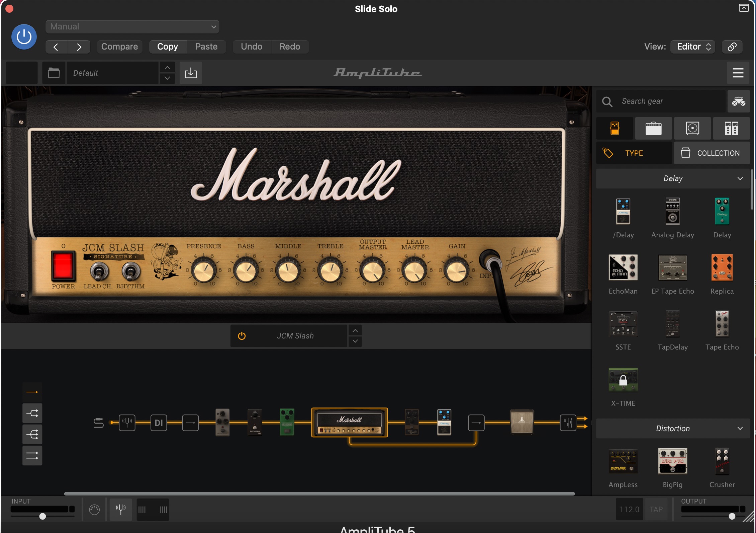The height and width of the screenshot is (533, 756).
Task: Go to previous preset arrow
Action: pyautogui.click(x=56, y=47)
